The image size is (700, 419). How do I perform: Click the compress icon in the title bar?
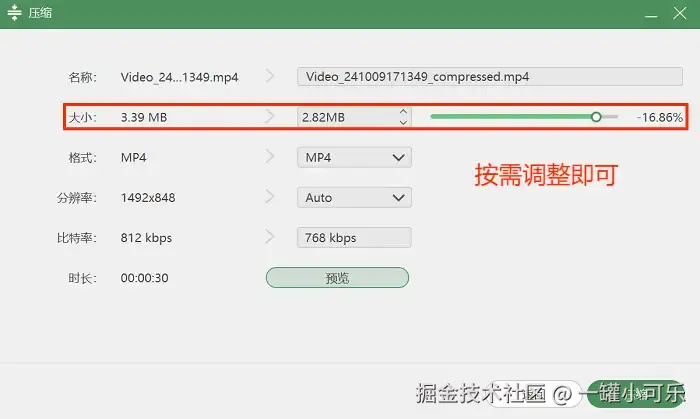(x=14, y=12)
